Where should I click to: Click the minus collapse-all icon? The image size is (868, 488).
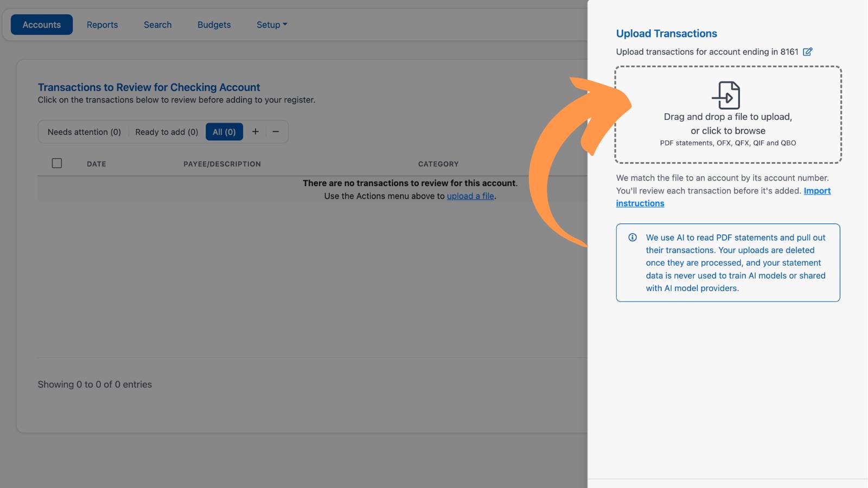[x=276, y=132]
